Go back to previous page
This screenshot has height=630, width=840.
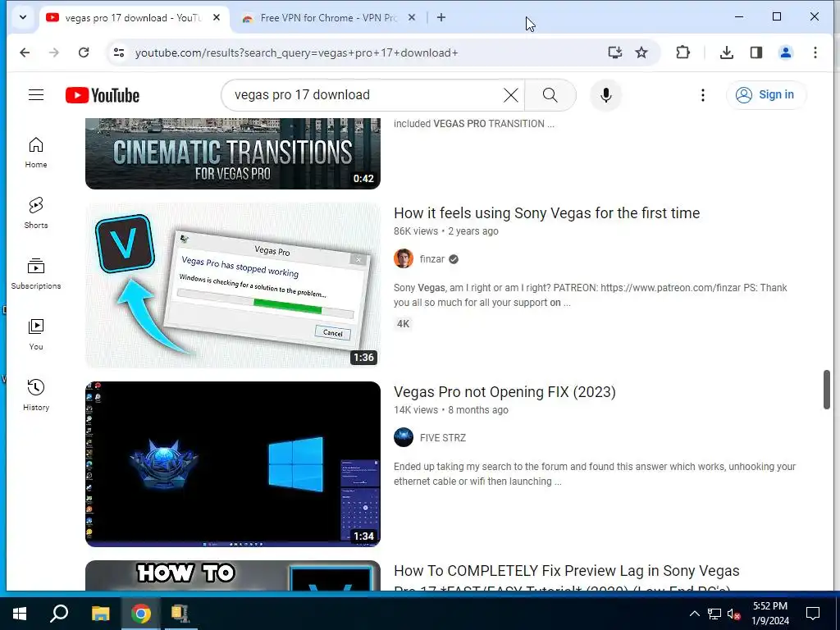pyautogui.click(x=25, y=52)
